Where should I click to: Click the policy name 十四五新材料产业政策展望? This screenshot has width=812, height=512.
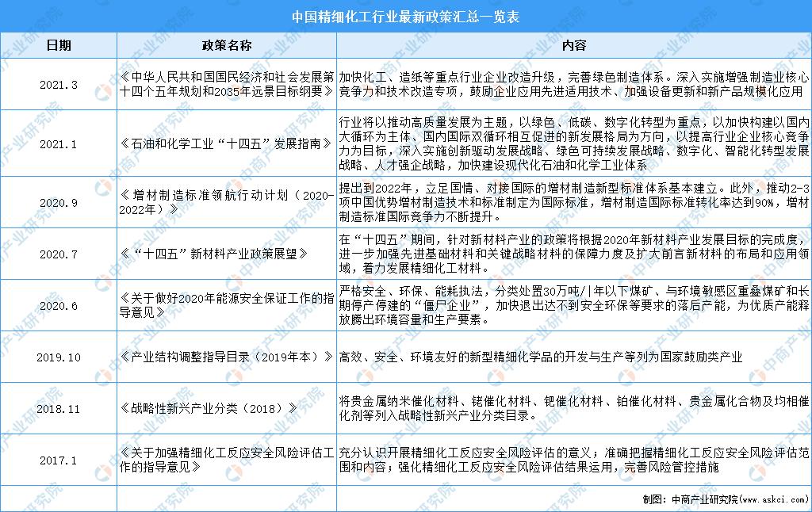click(x=226, y=252)
